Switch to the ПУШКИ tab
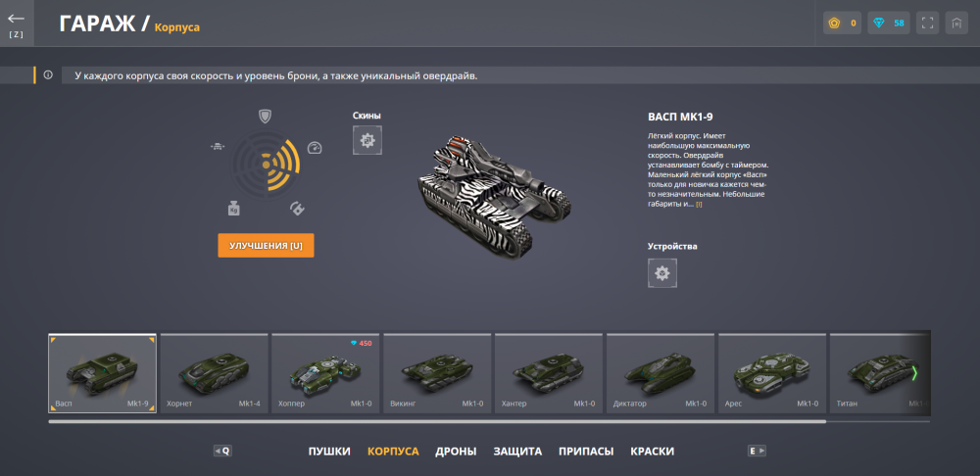Image resolution: width=980 pixels, height=476 pixels. [329, 451]
